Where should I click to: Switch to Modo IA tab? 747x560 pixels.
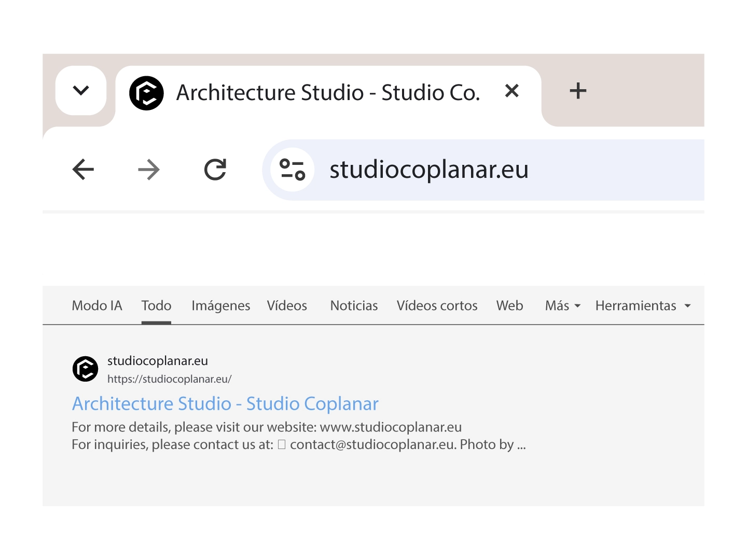[x=97, y=306]
